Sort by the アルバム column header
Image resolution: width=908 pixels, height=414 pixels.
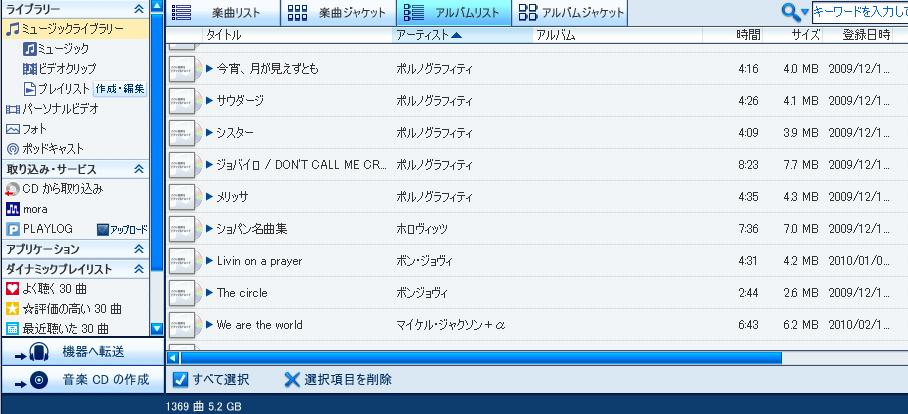pos(617,35)
